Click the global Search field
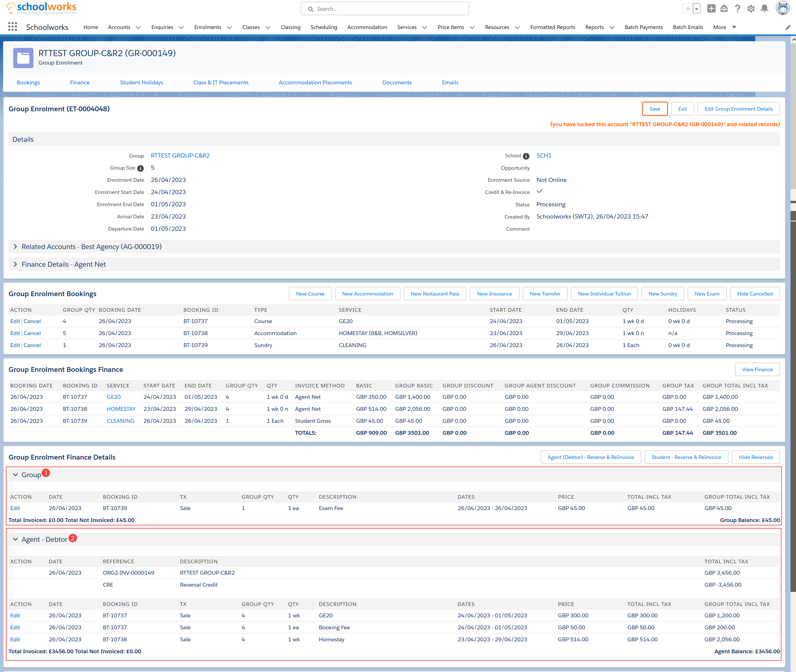 (385, 9)
